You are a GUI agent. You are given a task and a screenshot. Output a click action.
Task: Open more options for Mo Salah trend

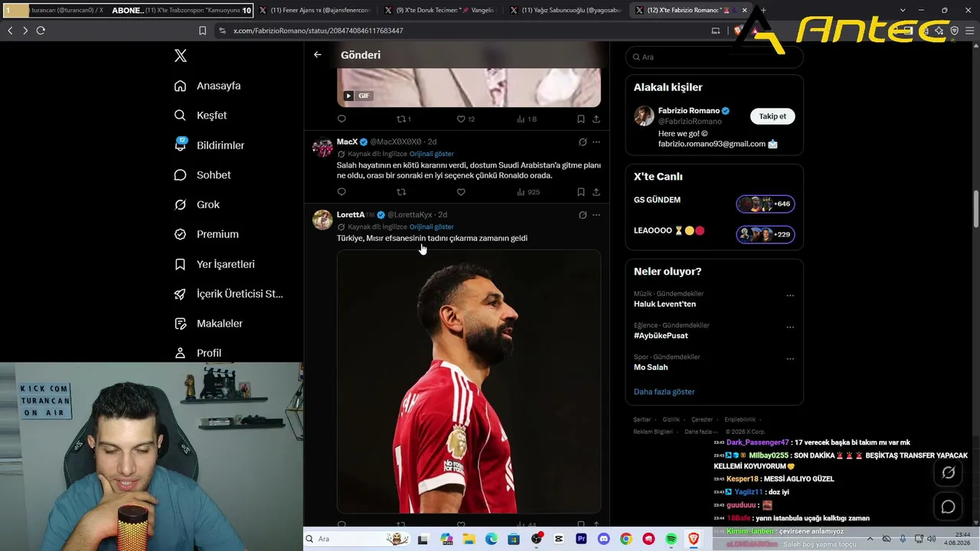tap(790, 358)
